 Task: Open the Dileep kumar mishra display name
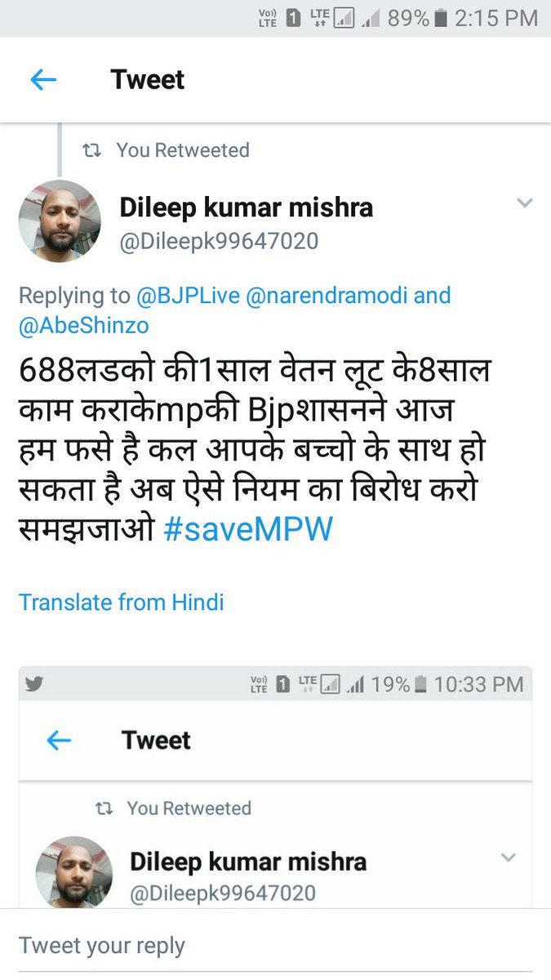[x=247, y=207]
